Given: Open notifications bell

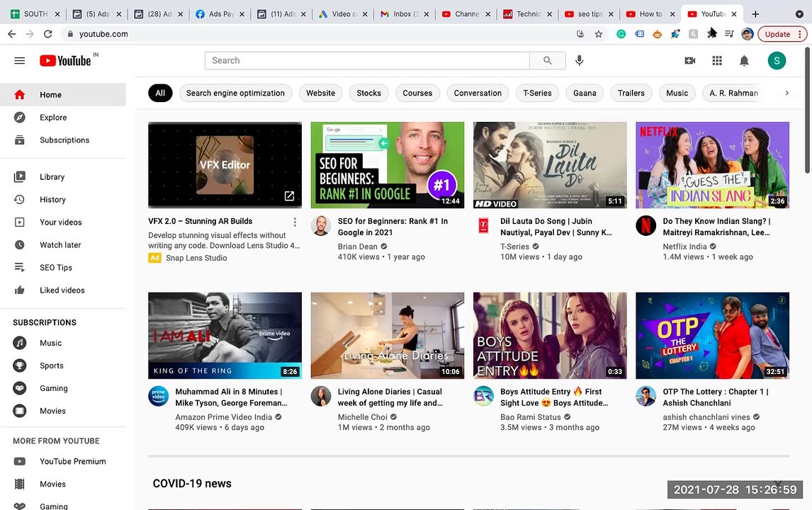Looking at the screenshot, I should pos(744,61).
